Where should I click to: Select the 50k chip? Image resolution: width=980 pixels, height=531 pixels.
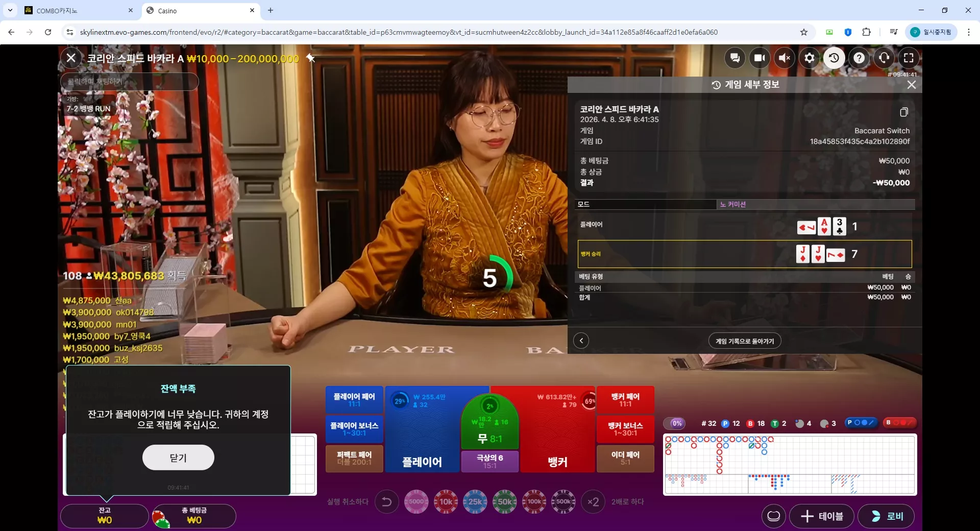coord(504,501)
